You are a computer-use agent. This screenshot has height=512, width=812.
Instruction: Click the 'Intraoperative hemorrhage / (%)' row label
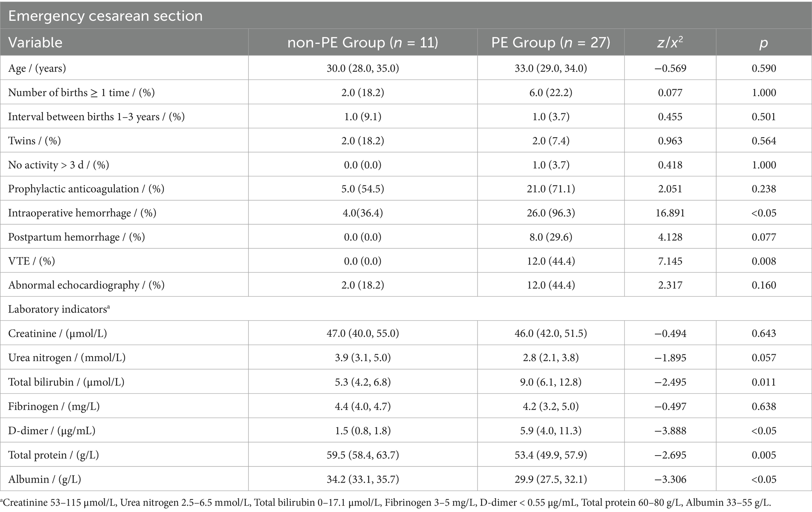82,213
